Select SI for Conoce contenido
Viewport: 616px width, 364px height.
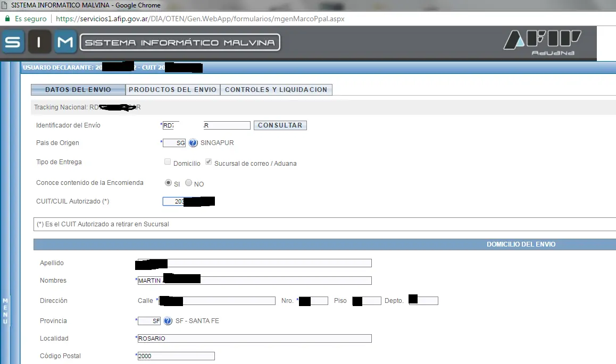coord(168,183)
